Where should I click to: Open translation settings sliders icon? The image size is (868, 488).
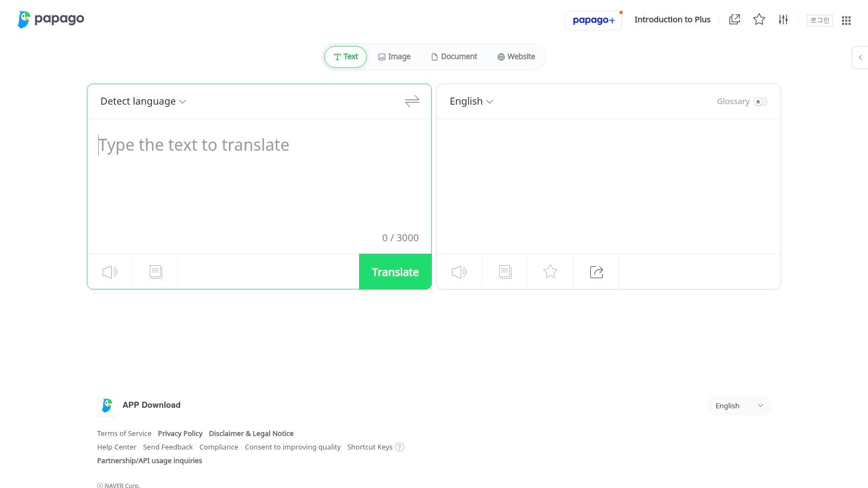coord(783,20)
